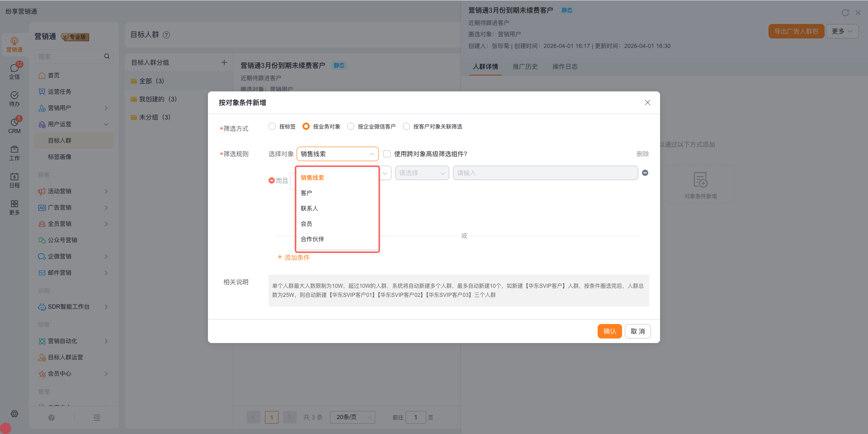Select the 按业务对象 radio option

tap(306, 126)
